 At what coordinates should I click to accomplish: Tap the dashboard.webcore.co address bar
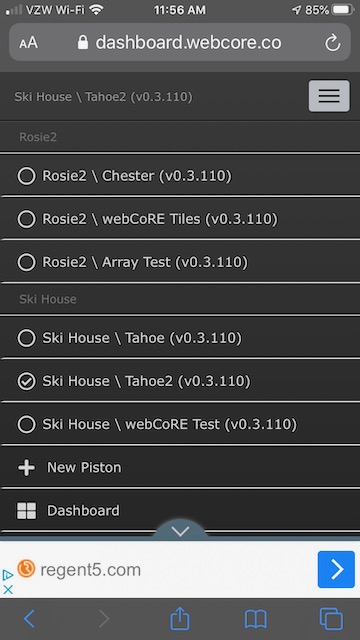tap(180, 42)
